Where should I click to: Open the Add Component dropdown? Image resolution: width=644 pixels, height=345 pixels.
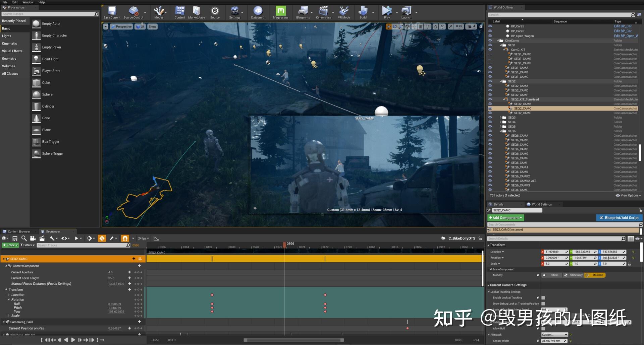(x=506, y=218)
